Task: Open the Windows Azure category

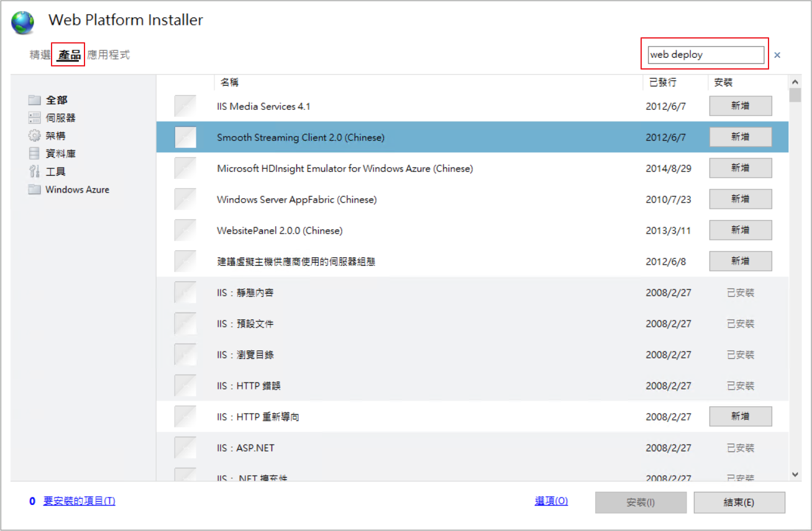Action: [x=76, y=190]
